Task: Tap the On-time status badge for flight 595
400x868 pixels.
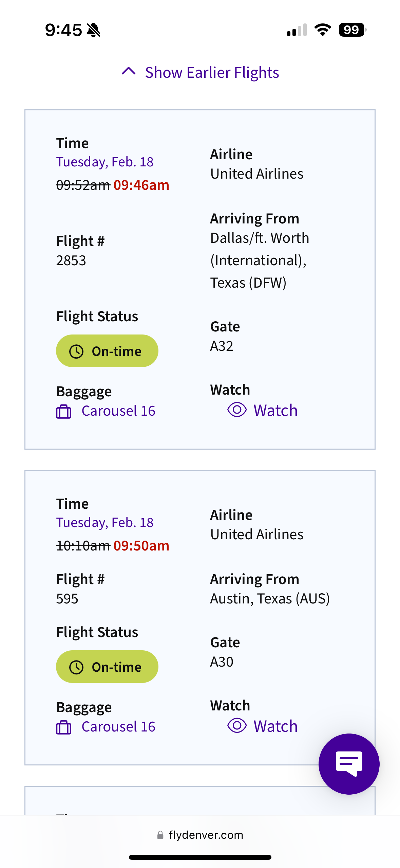Action: (x=107, y=667)
